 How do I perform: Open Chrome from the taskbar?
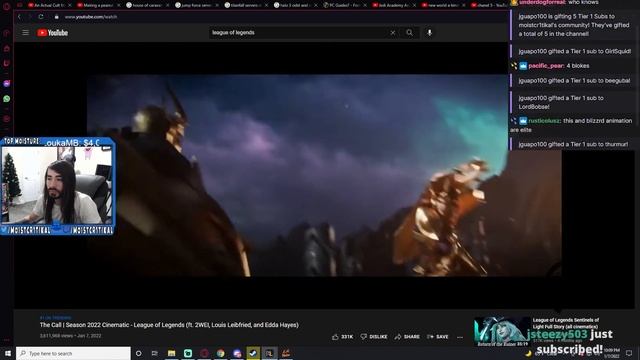pyautogui.click(x=221, y=353)
